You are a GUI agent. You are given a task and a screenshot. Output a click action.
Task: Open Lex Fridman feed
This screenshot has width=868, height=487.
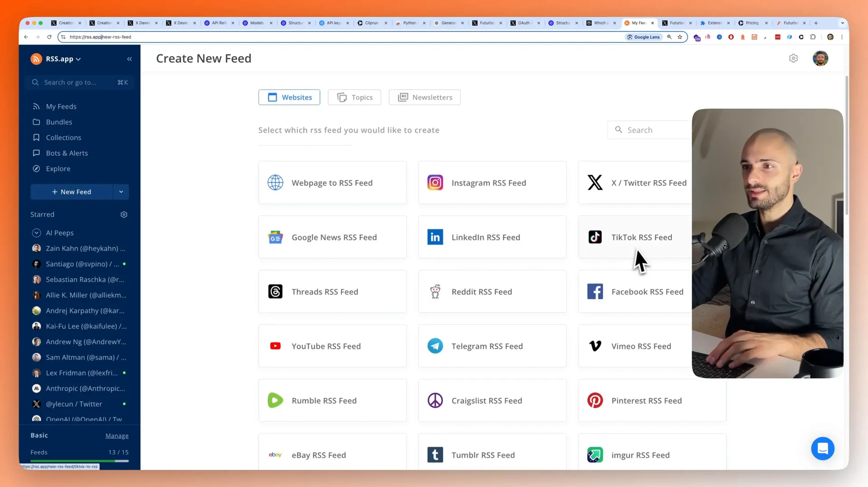point(80,373)
